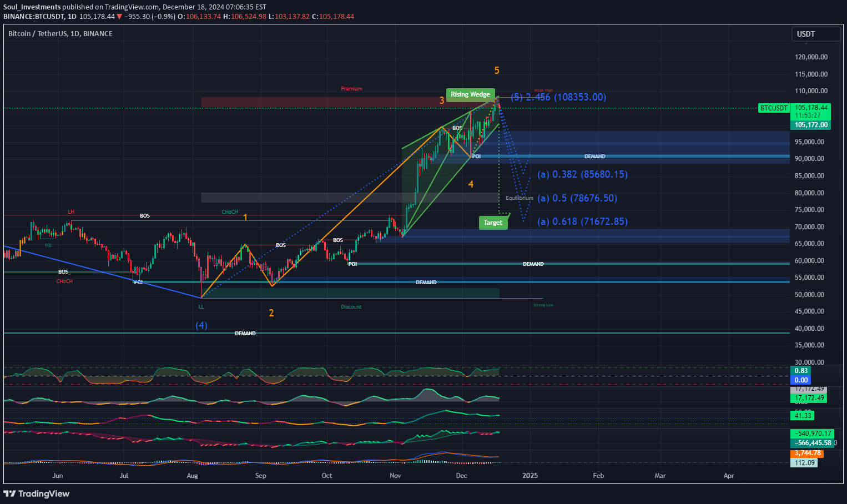847x504 pixels.
Task: Click the Jun date on time axis
Action: (x=58, y=476)
